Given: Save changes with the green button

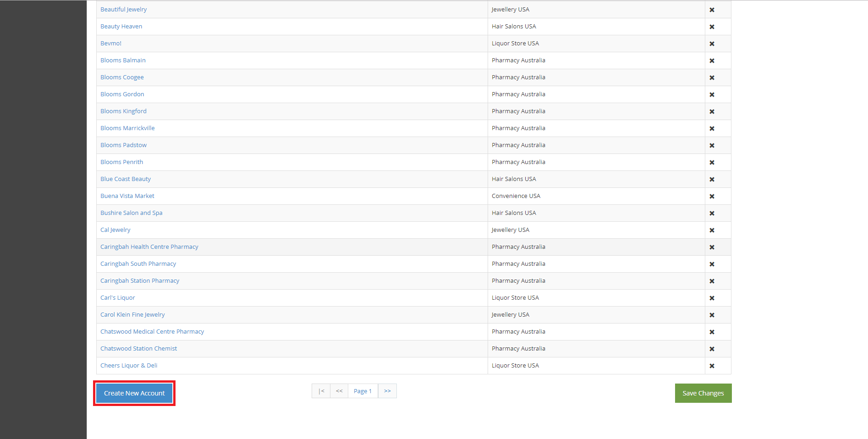Looking at the screenshot, I should [703, 393].
